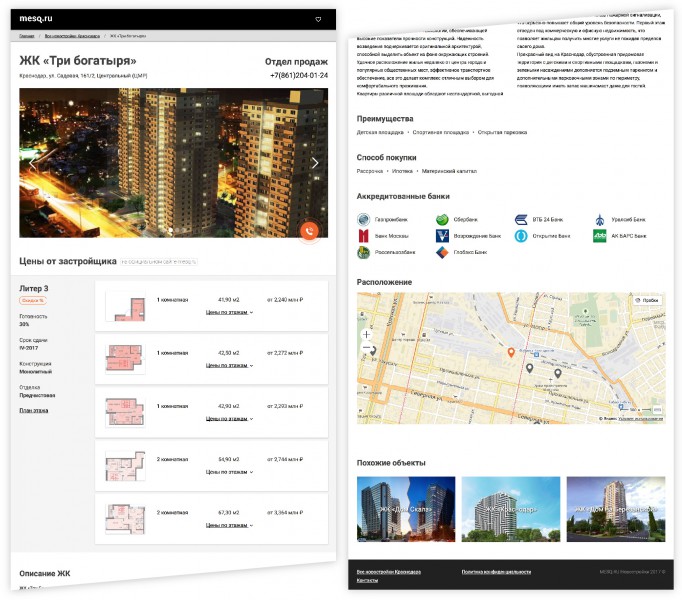Click the Сбербанк logo icon
The image size is (682, 600).
(x=442, y=219)
